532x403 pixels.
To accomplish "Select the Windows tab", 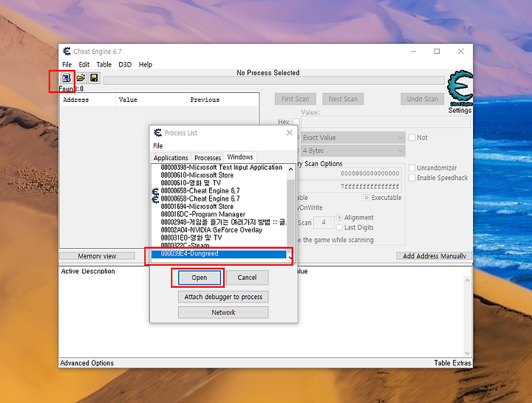I will pyautogui.click(x=240, y=157).
